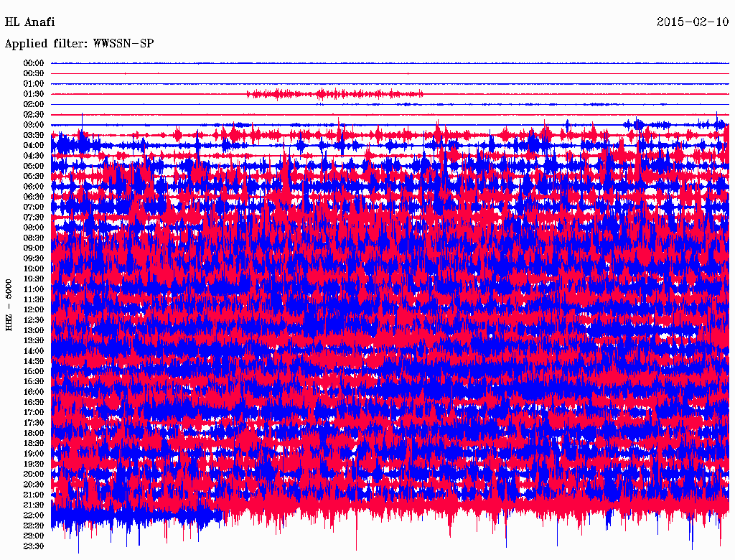This screenshot has width=735, height=560.
Task: Click the 17:30 time label
Action: click(x=33, y=423)
